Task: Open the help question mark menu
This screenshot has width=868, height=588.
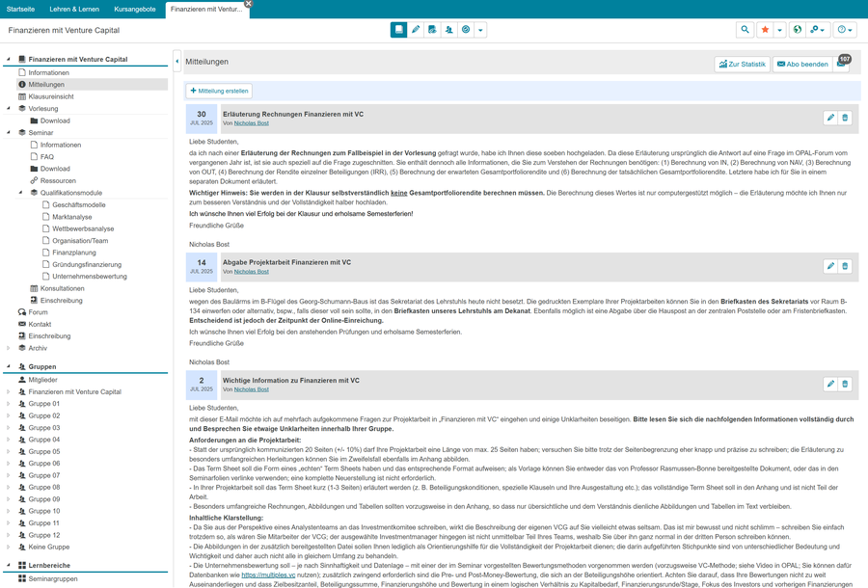Action: pos(845,30)
